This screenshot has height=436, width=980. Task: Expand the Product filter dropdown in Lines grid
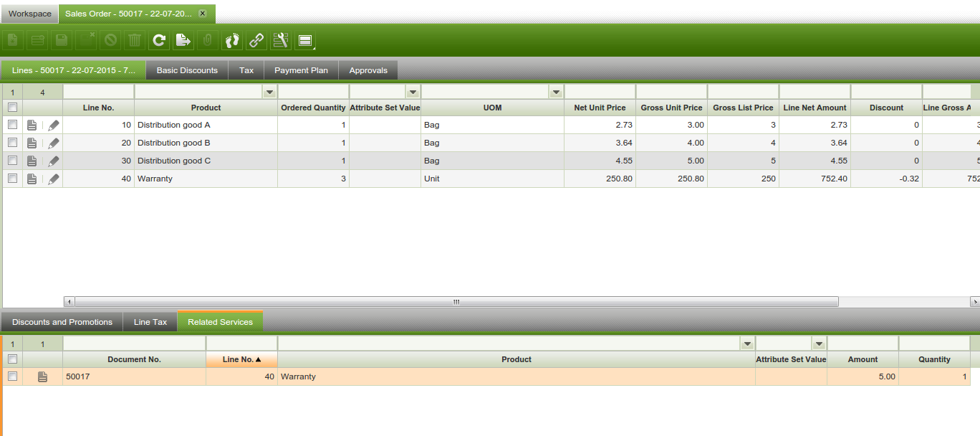tap(269, 93)
